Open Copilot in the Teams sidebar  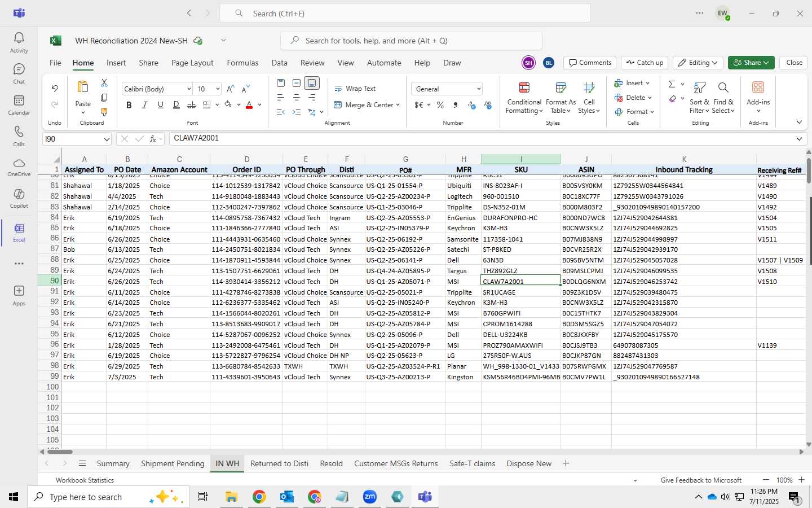(x=19, y=199)
